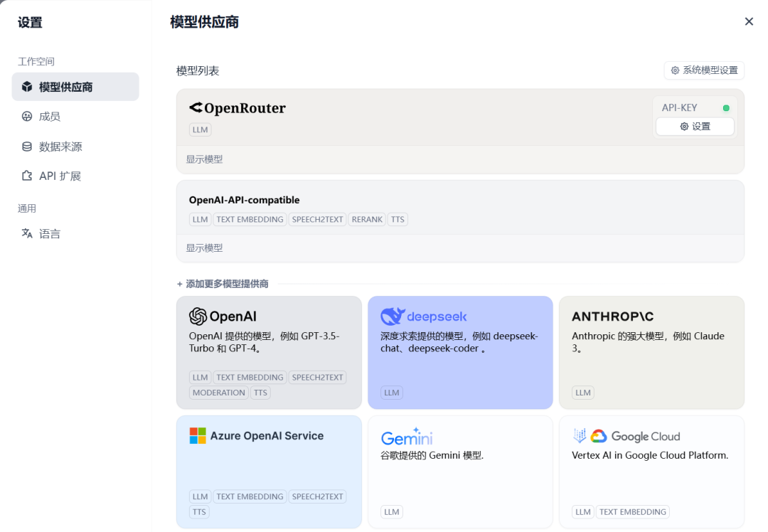This screenshot has width=768, height=532.
Task: Click TEXT EMBEDDING tag in Google Cloud card
Action: pyautogui.click(x=632, y=512)
